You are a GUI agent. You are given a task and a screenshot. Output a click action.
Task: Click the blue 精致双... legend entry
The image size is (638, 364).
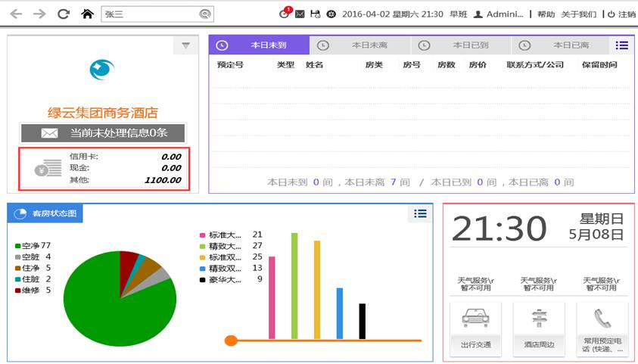pyautogui.click(x=231, y=268)
